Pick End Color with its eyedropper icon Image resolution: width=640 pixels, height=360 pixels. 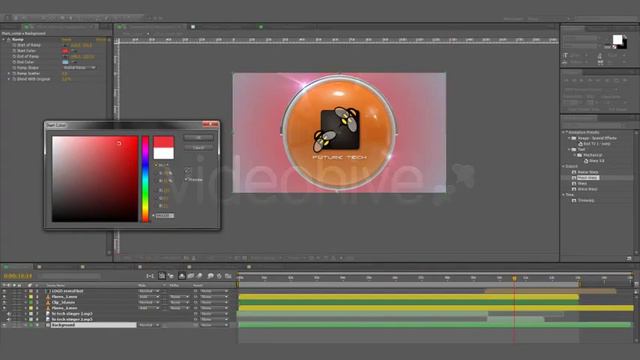pyautogui.click(x=75, y=62)
